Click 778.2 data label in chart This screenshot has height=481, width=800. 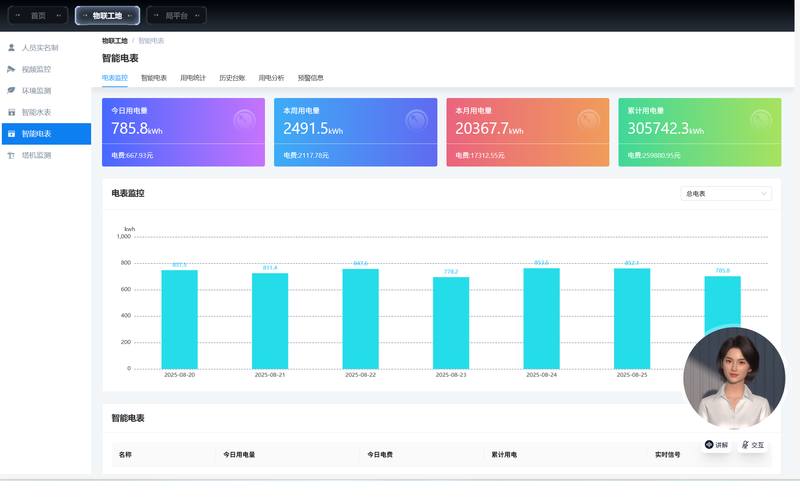click(451, 272)
